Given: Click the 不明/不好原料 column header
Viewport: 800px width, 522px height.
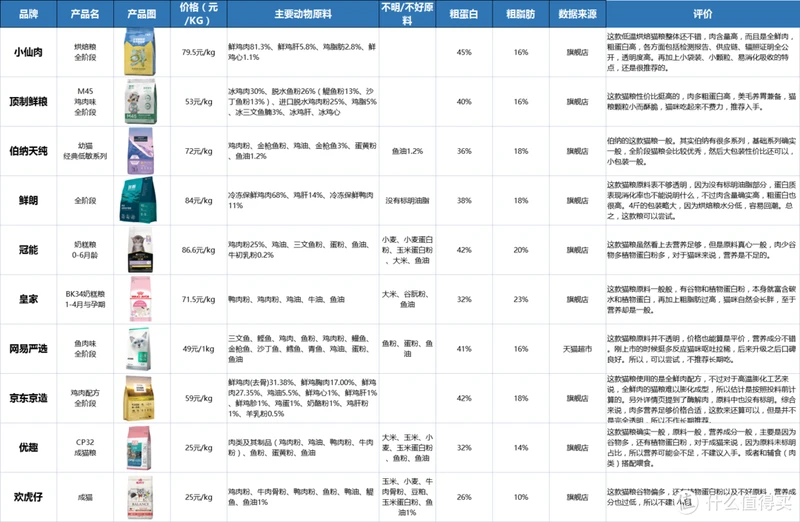Looking at the screenshot, I should [x=407, y=14].
